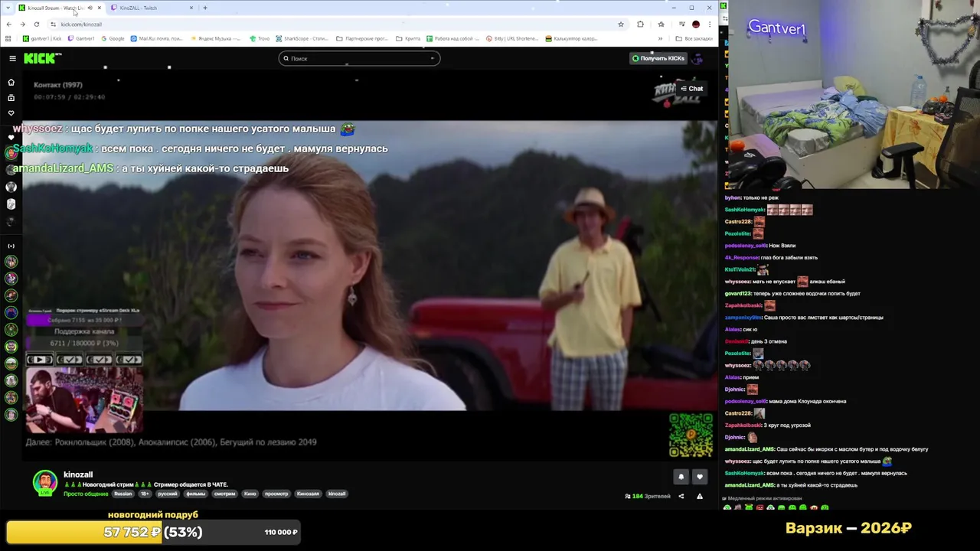The width and height of the screenshot is (980, 551).
Task: Click the 57 752 ₽ donation progress bar
Action: [153, 532]
